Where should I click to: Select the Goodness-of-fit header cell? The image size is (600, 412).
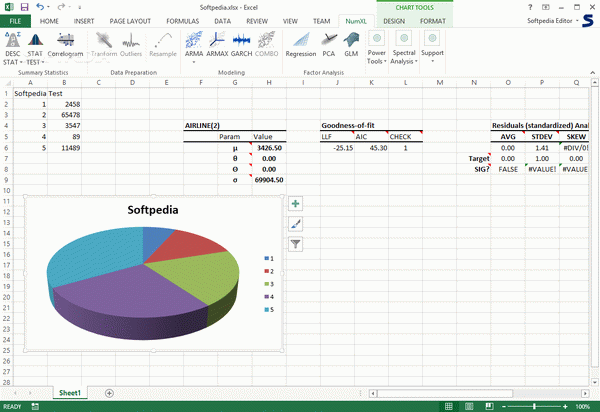[338, 125]
